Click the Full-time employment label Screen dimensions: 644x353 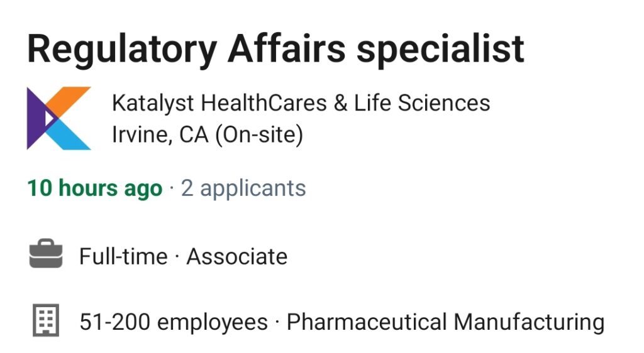click(124, 257)
